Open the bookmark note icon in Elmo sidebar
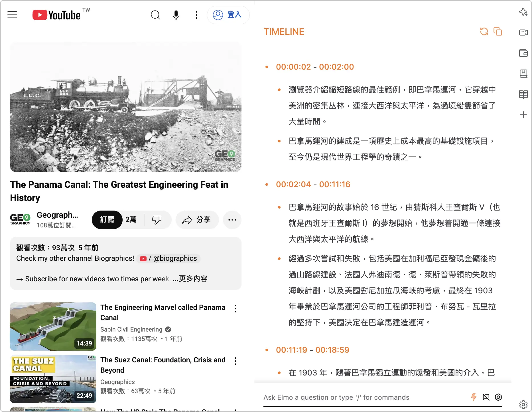The height and width of the screenshot is (412, 532). click(x=523, y=74)
